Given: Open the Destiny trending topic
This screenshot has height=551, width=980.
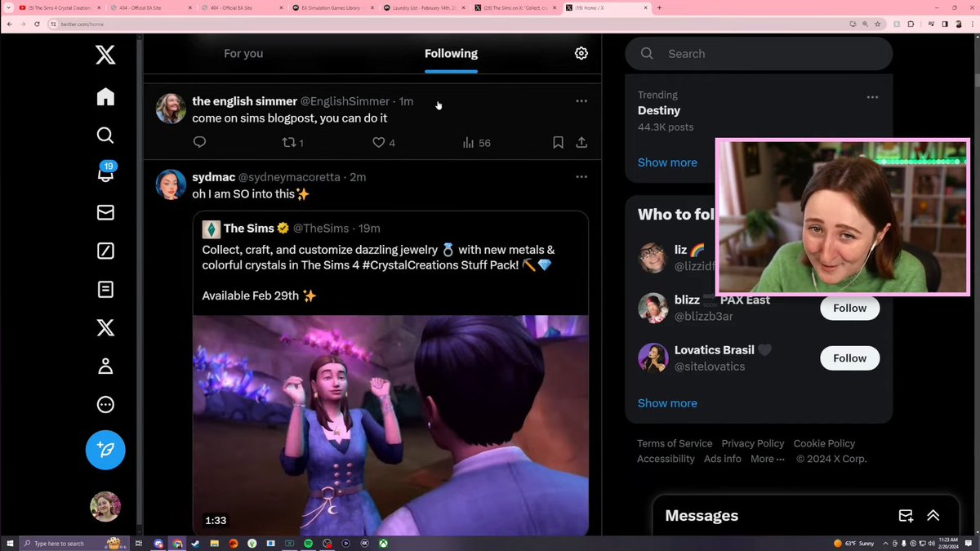Looking at the screenshot, I should 659,110.
